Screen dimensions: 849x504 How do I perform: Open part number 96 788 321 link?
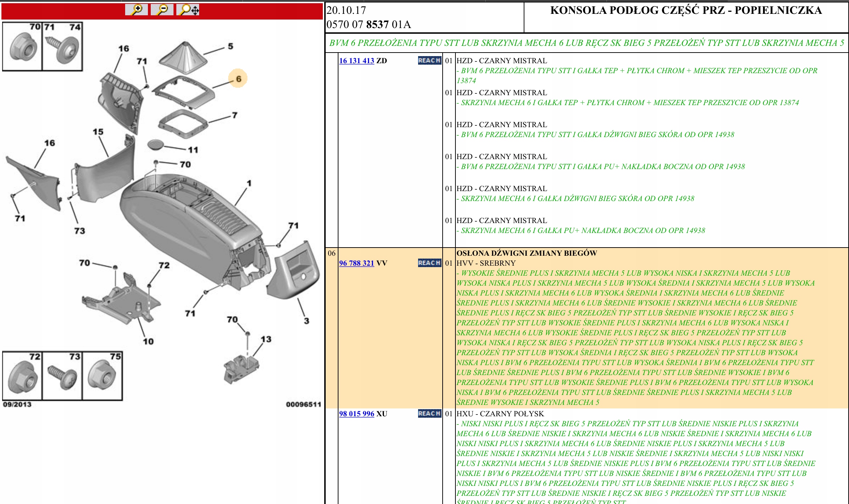pos(357,263)
